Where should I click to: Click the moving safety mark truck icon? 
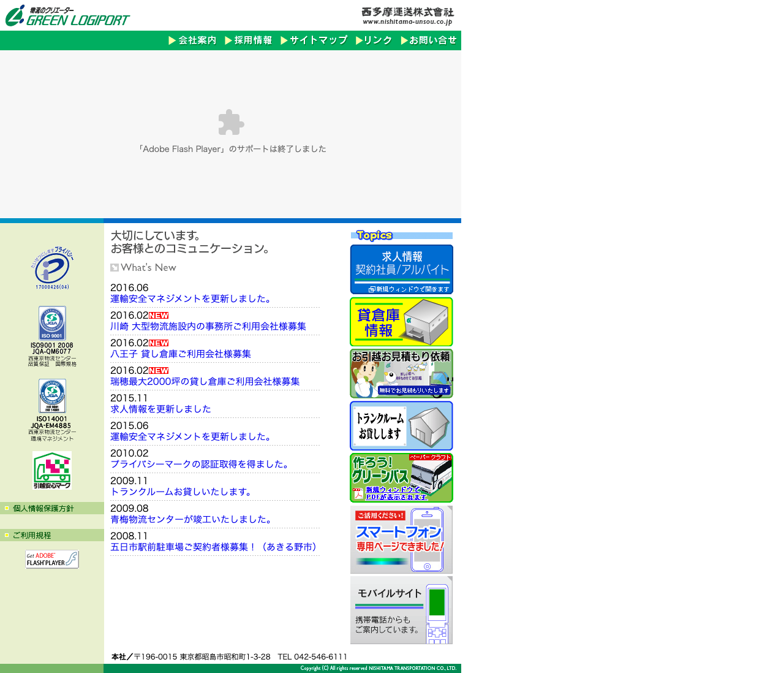pos(52,470)
